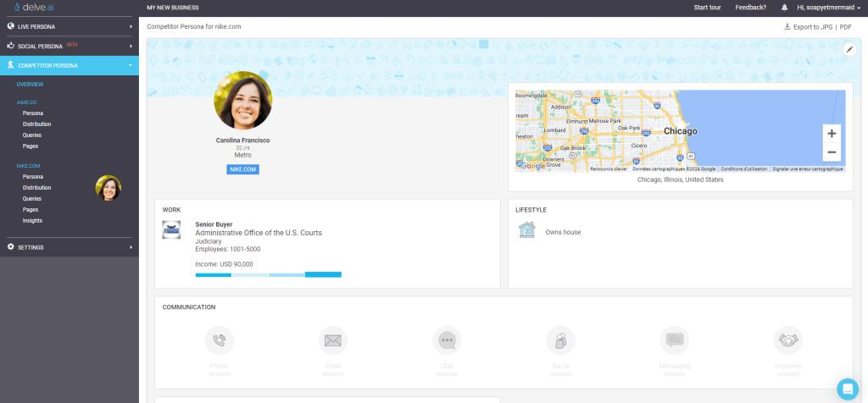Click 'Owns house' lifestyle text
The height and width of the screenshot is (403, 868).
[563, 232]
